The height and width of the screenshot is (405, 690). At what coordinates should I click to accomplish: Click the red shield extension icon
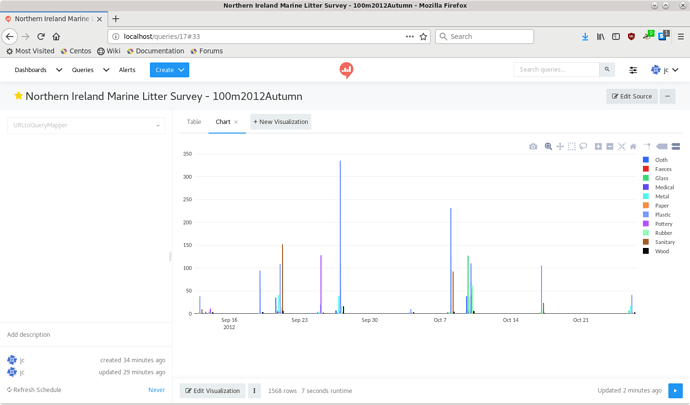(631, 37)
